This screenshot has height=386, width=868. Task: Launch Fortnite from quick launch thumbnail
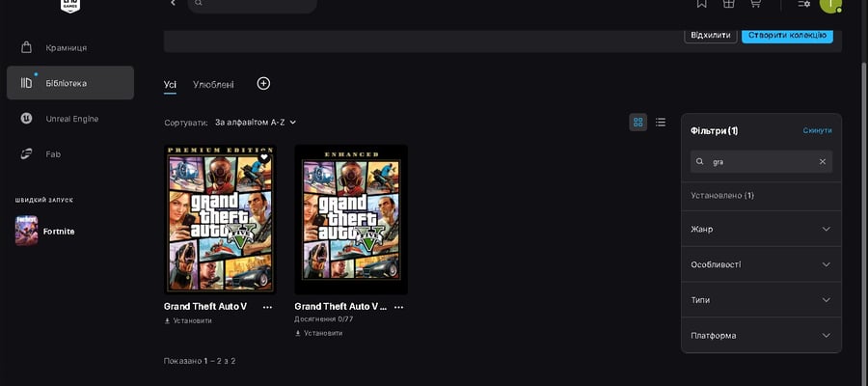point(27,231)
